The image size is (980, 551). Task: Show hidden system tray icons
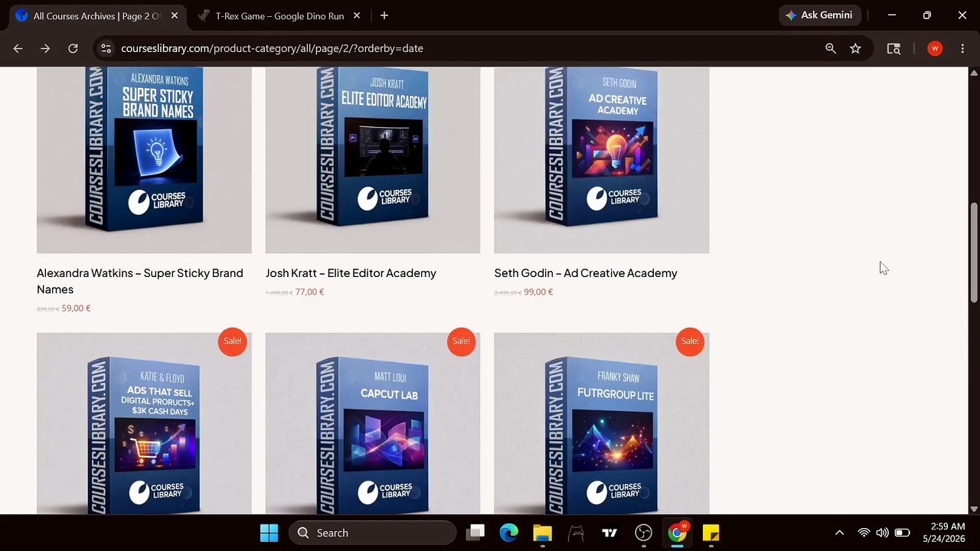[x=839, y=533]
